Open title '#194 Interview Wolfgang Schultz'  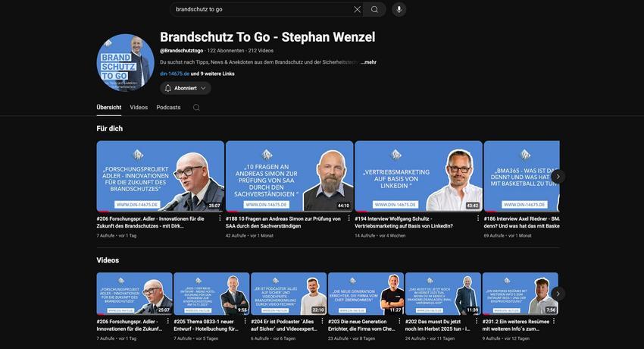[404, 222]
